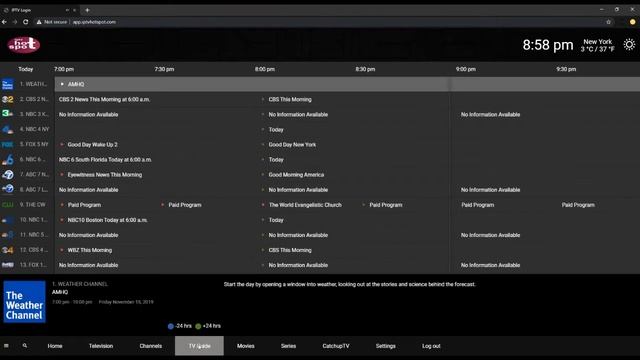Select the TV Guide tab
This screenshot has height=360, width=640.
pyautogui.click(x=199, y=346)
